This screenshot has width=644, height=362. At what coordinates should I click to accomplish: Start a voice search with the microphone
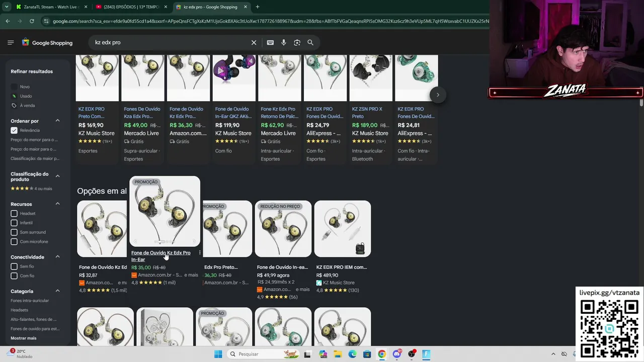coord(284,43)
